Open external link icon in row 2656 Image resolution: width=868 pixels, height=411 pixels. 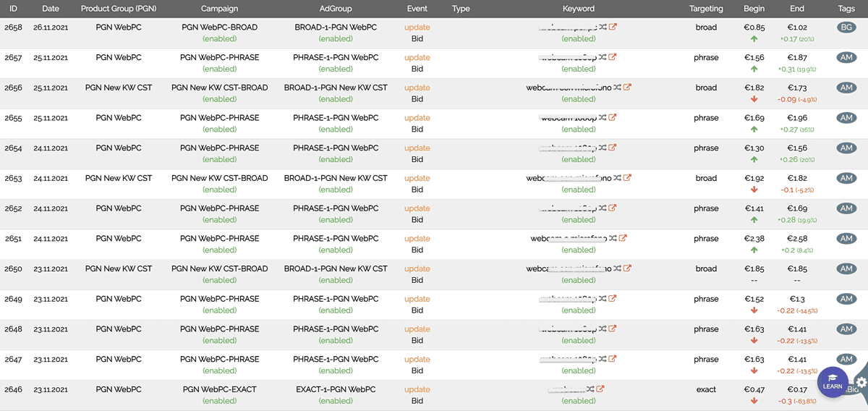coord(627,88)
